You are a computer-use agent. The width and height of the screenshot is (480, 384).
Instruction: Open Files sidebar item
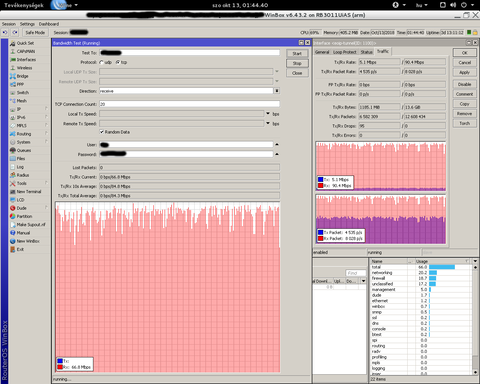[21, 159]
